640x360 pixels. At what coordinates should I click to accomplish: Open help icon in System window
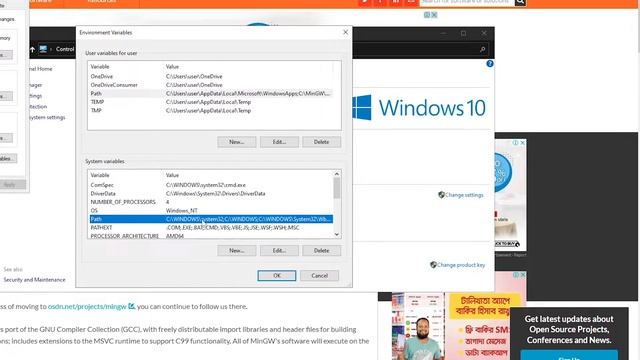click(490, 64)
